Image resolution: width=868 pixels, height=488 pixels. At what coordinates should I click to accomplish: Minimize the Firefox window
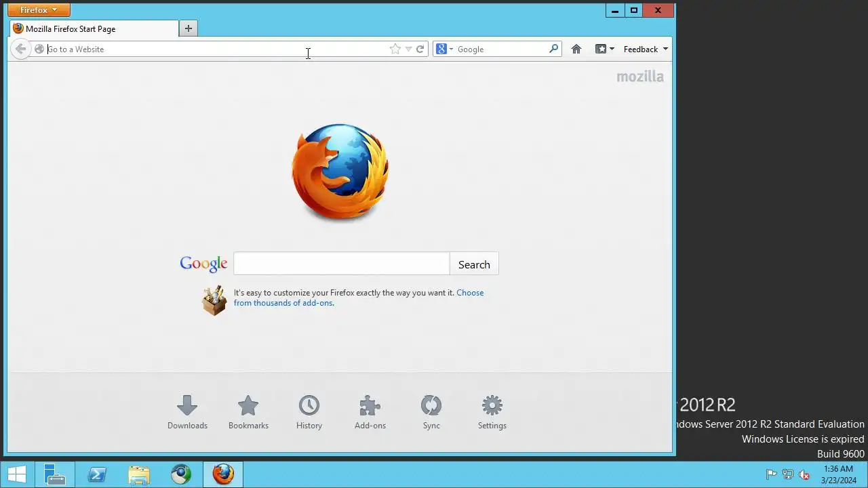coord(615,10)
